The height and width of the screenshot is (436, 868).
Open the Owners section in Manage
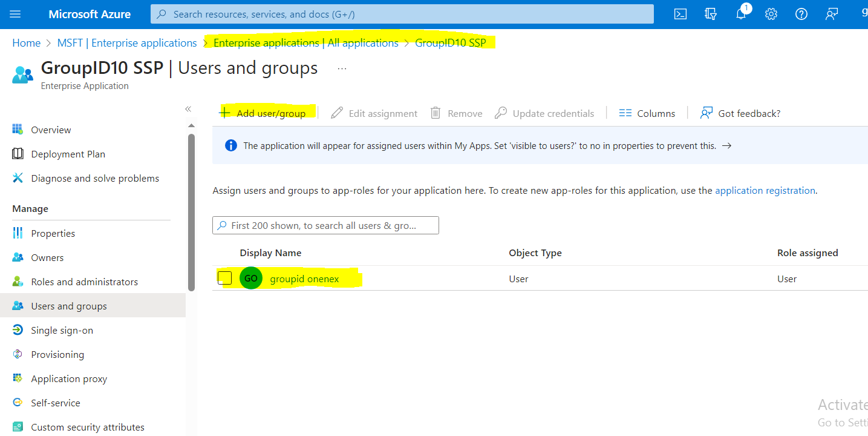pos(47,257)
